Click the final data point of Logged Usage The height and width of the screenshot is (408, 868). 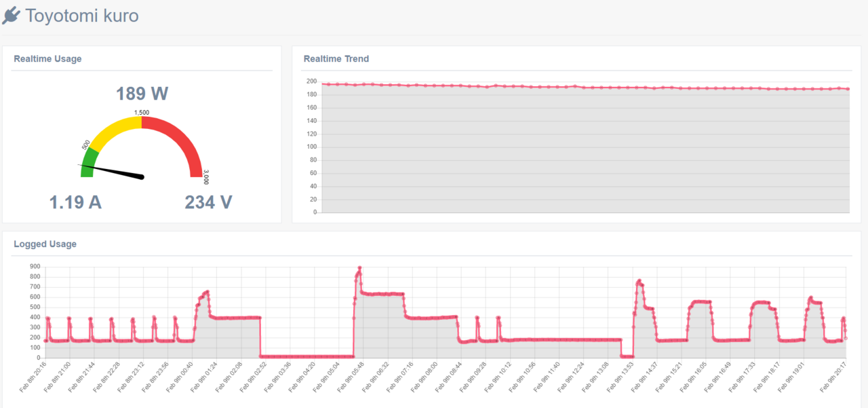click(845, 338)
